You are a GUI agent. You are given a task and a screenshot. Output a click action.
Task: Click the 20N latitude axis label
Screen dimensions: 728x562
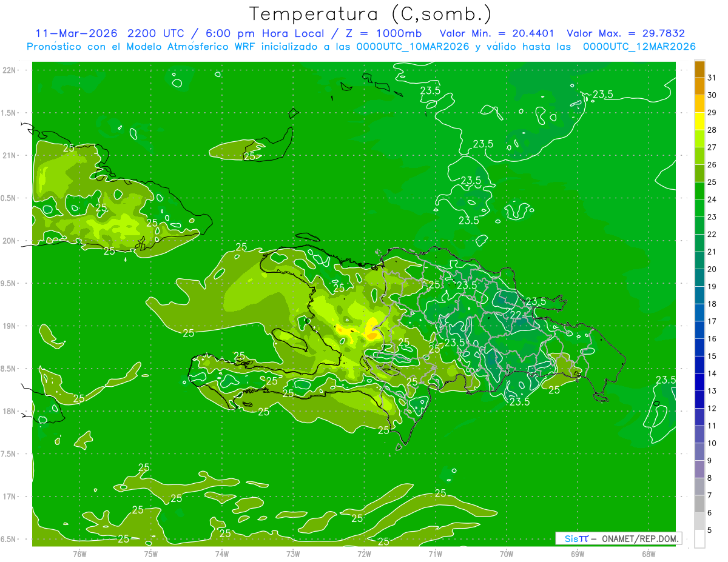(x=10, y=241)
